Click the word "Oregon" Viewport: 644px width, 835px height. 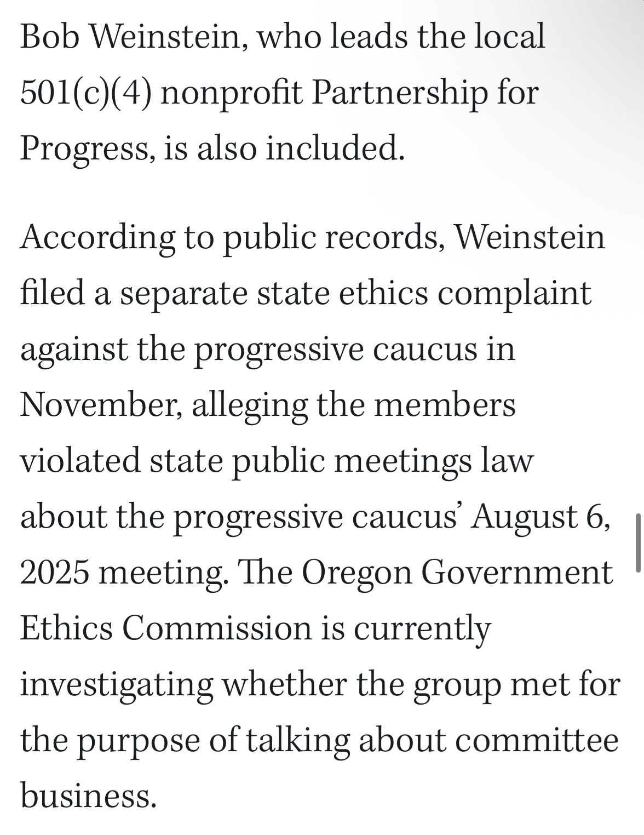click(356, 573)
